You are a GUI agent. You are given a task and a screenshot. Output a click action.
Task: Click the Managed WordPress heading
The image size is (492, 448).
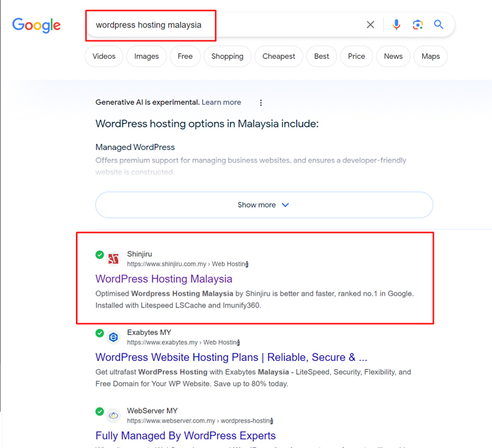coord(135,147)
